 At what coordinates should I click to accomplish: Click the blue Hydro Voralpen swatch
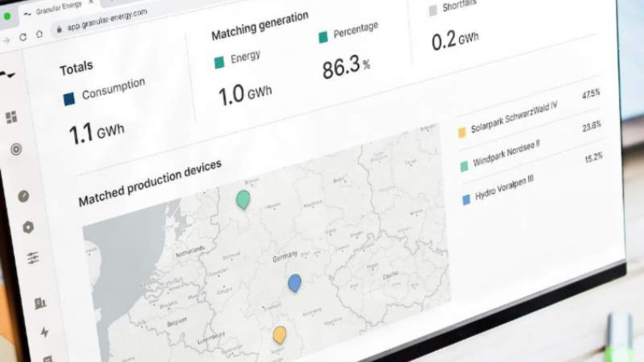466,200
